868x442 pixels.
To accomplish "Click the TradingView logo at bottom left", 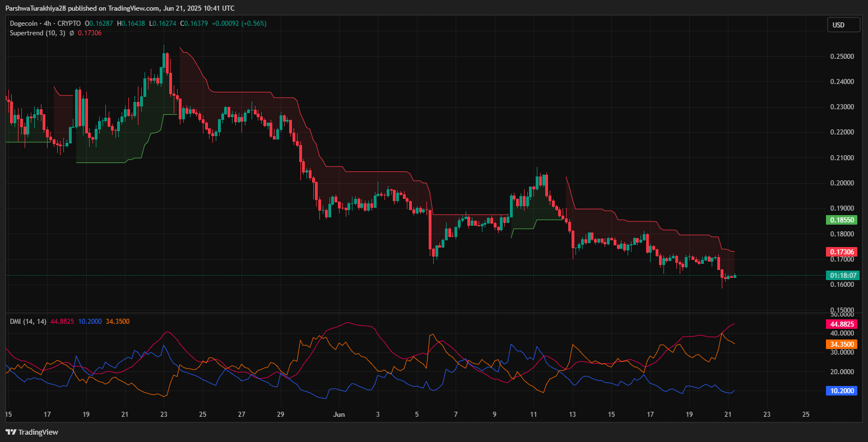I will tap(32, 432).
